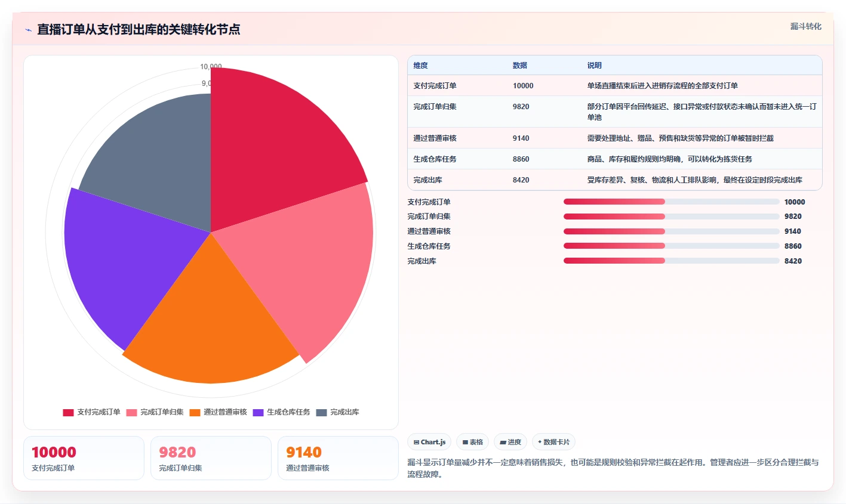Click the 生成仓库任务 progress bar
The image size is (846, 504).
coord(672,246)
